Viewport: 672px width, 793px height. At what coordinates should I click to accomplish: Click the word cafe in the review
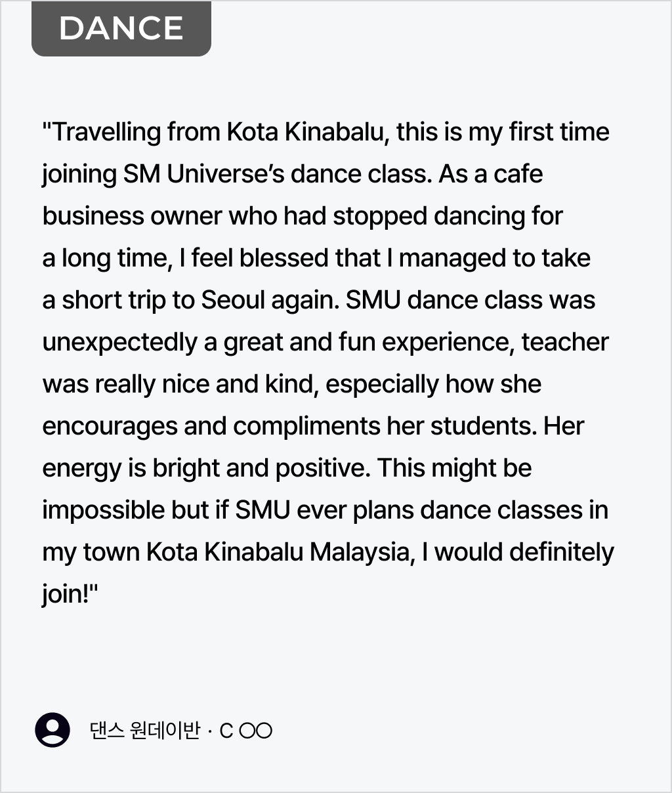point(518,174)
